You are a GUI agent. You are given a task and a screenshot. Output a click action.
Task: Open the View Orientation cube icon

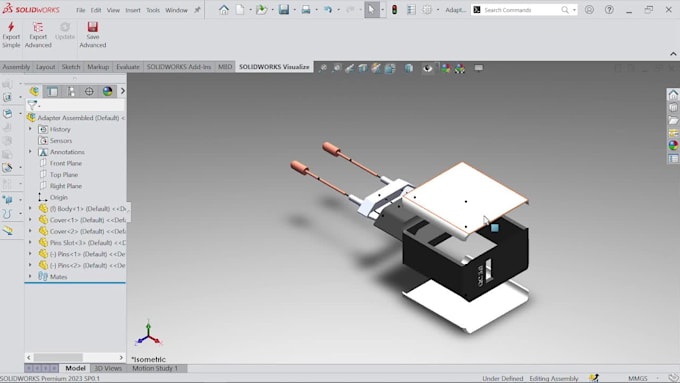point(390,68)
